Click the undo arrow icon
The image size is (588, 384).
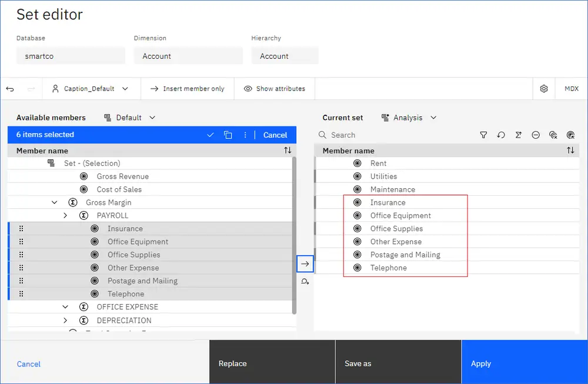10,89
